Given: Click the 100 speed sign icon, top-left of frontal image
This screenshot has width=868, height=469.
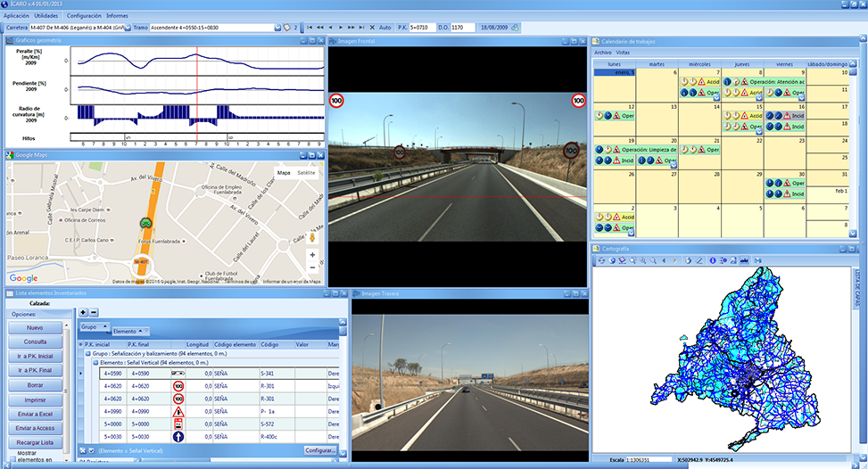Looking at the screenshot, I should pos(336,101).
